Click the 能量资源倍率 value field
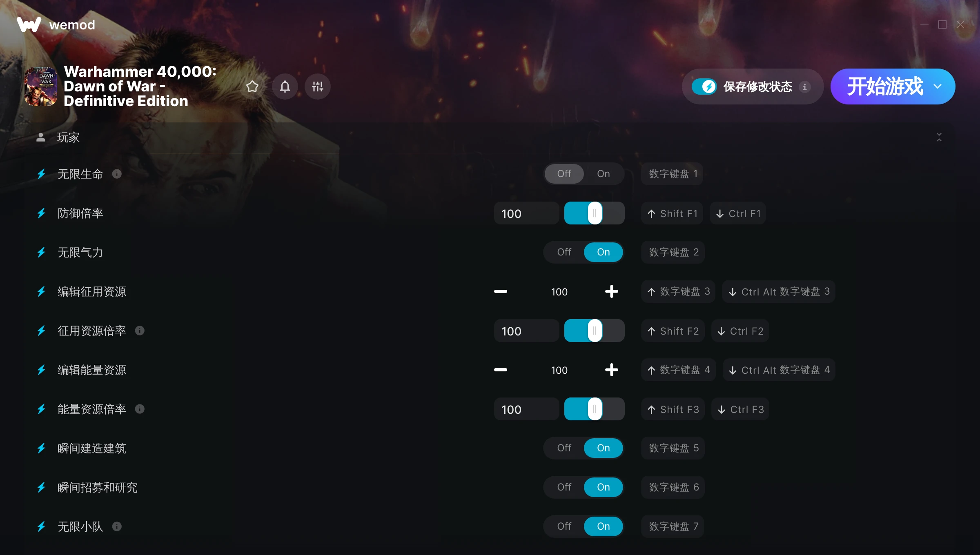980x555 pixels. pyautogui.click(x=526, y=409)
